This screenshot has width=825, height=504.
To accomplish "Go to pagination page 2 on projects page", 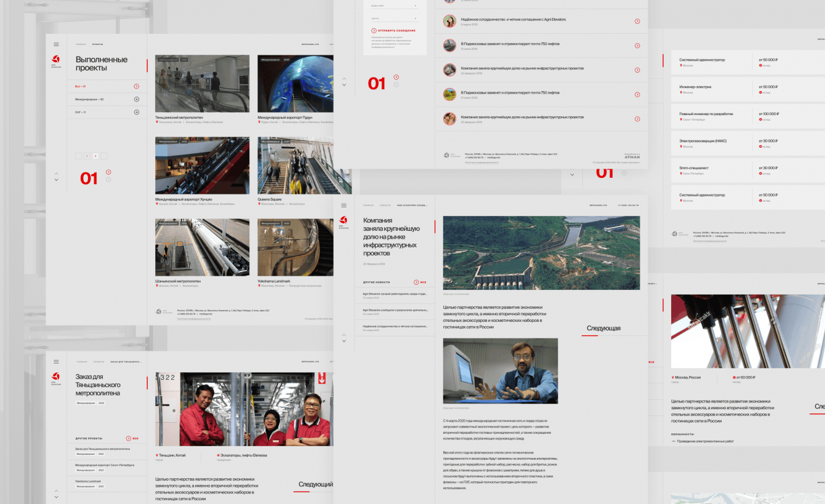I will pyautogui.click(x=95, y=156).
